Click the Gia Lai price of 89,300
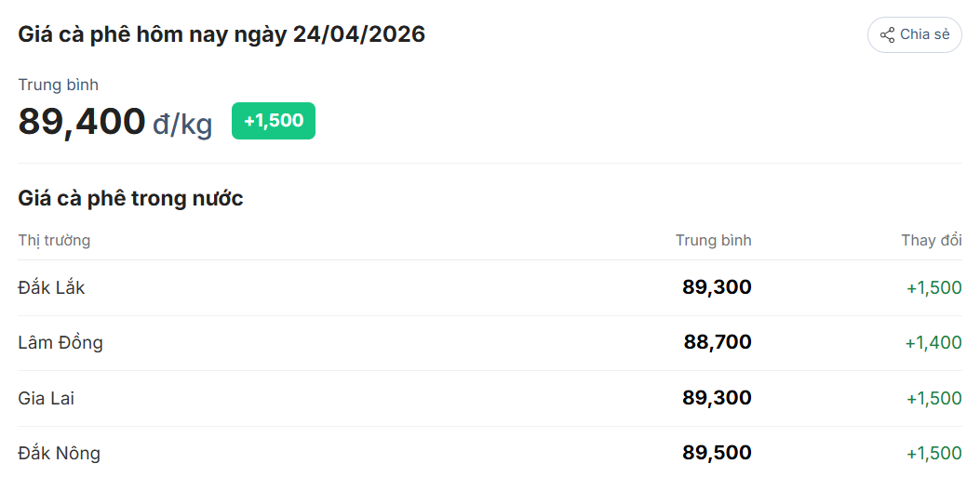 717,398
